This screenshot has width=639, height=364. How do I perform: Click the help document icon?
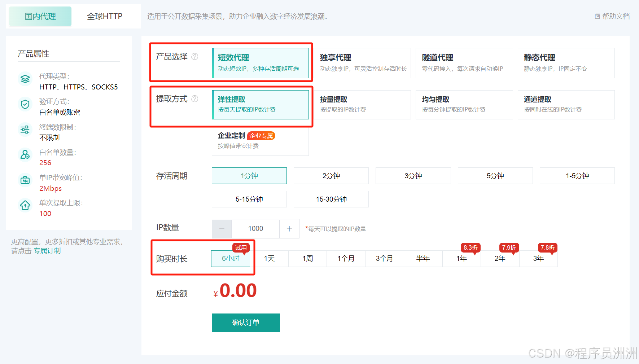point(597,16)
